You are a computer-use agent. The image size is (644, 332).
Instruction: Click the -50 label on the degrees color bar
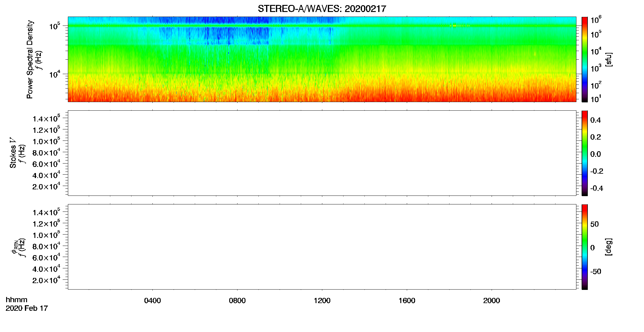596,271
